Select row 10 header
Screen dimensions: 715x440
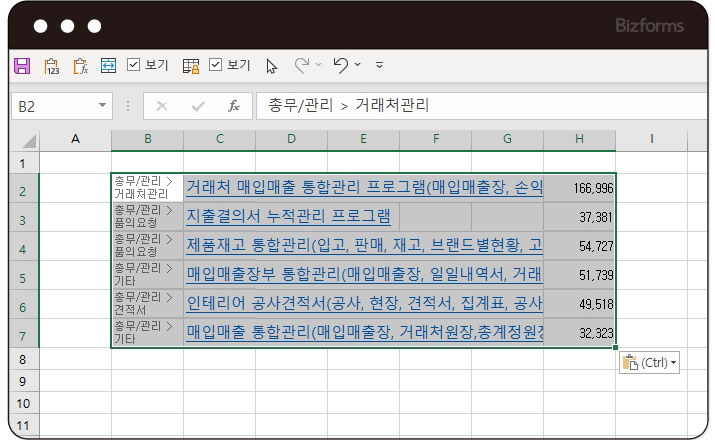pos(23,404)
